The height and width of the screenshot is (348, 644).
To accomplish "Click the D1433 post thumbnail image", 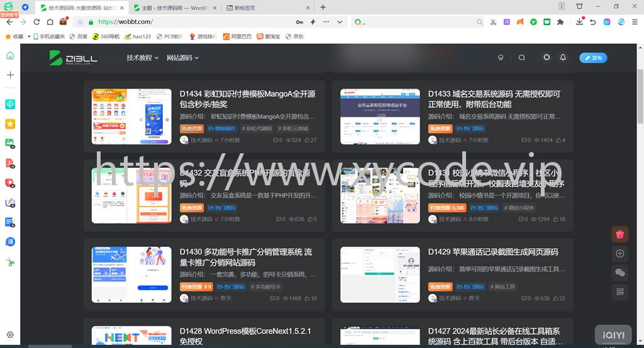I will (x=380, y=117).
